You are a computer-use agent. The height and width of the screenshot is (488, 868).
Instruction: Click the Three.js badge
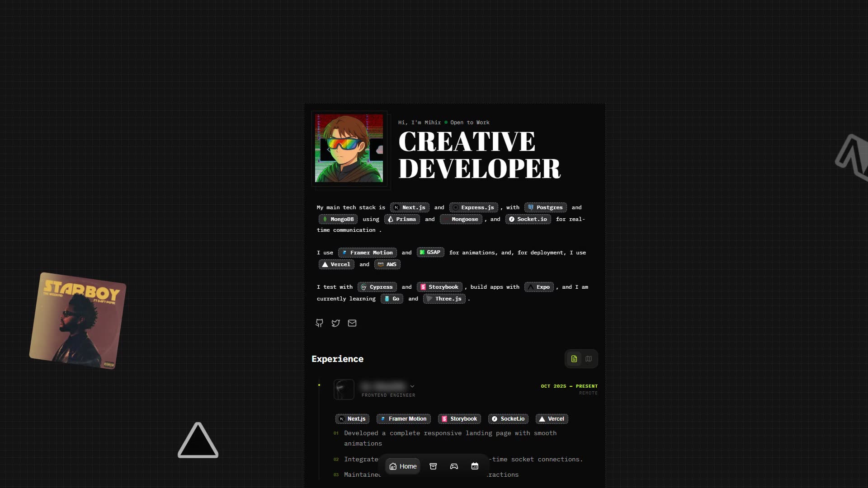pyautogui.click(x=444, y=299)
